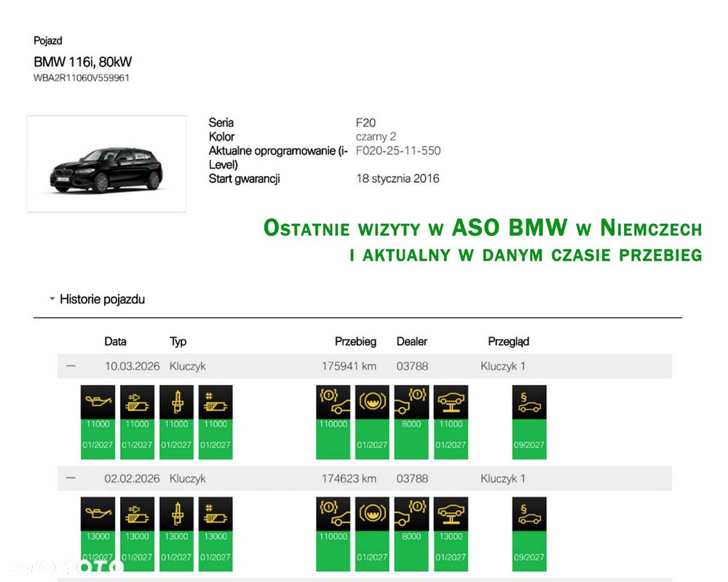This screenshot has height=582, width=728.
Task: Select the 175941 km mileage value
Action: pyautogui.click(x=349, y=366)
